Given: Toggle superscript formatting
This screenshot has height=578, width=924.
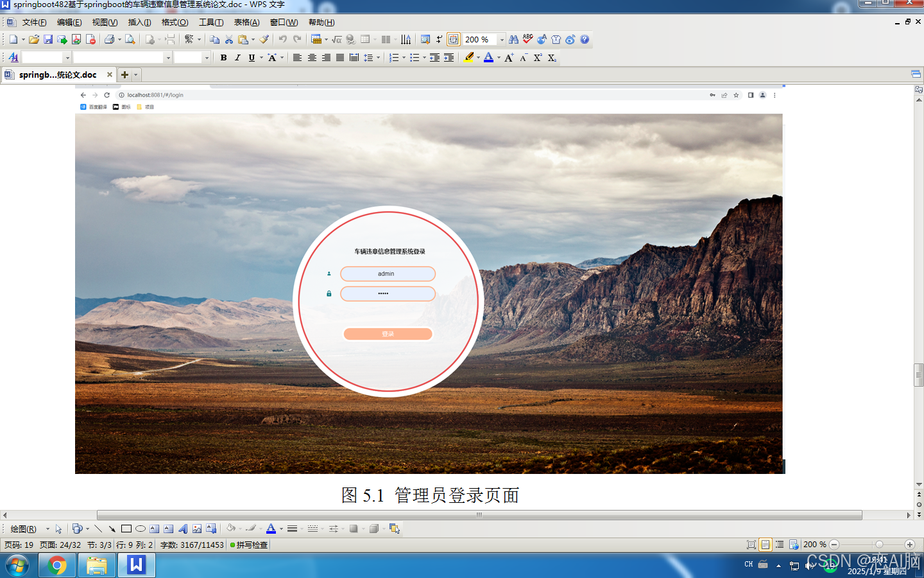Looking at the screenshot, I should pos(538,57).
